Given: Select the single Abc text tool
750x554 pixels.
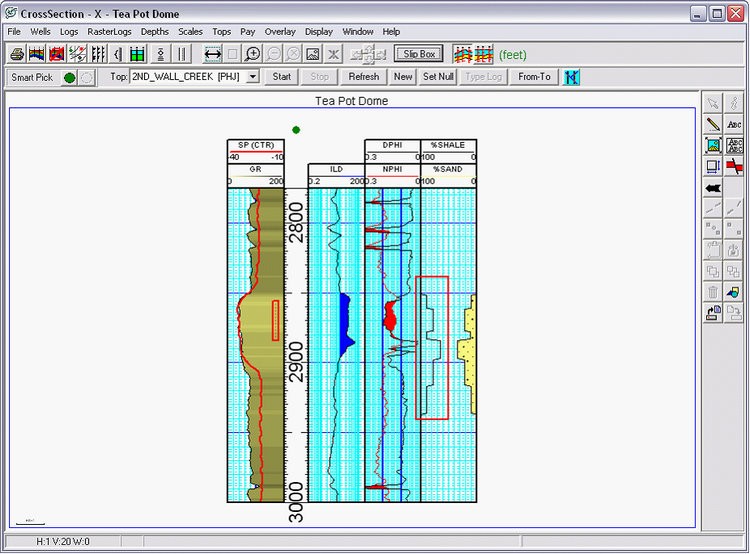Looking at the screenshot, I should 735,124.
